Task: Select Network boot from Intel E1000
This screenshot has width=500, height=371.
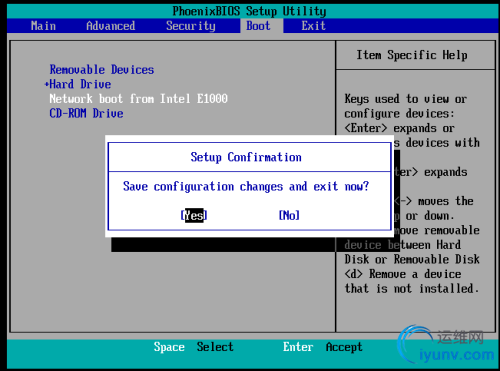Action: coord(138,99)
